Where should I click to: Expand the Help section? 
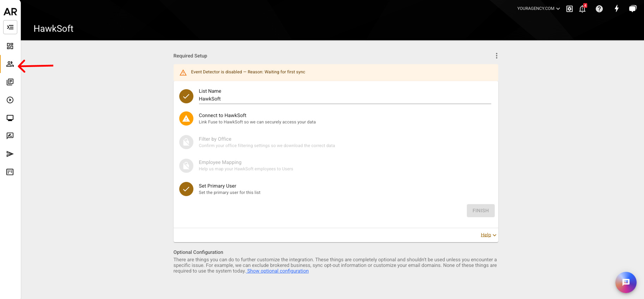point(488,235)
